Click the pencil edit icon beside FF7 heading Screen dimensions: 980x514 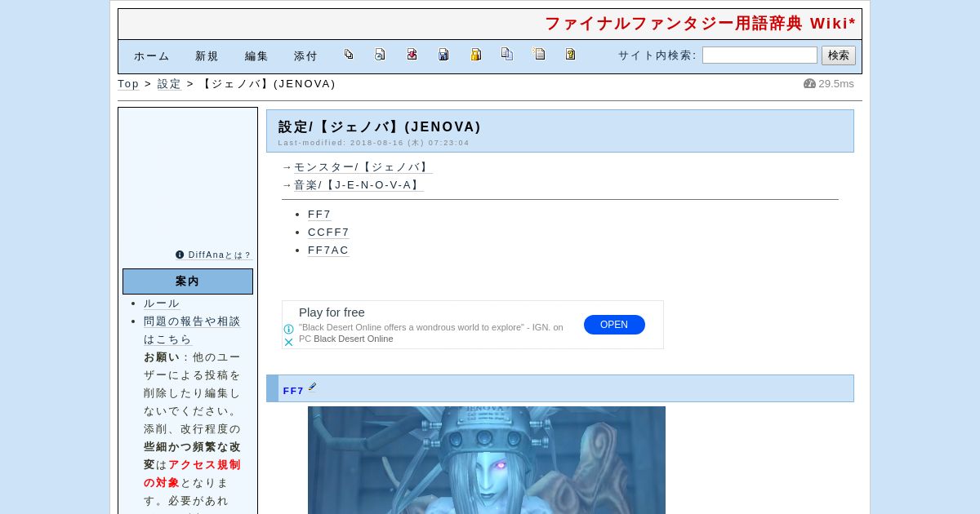(x=312, y=388)
